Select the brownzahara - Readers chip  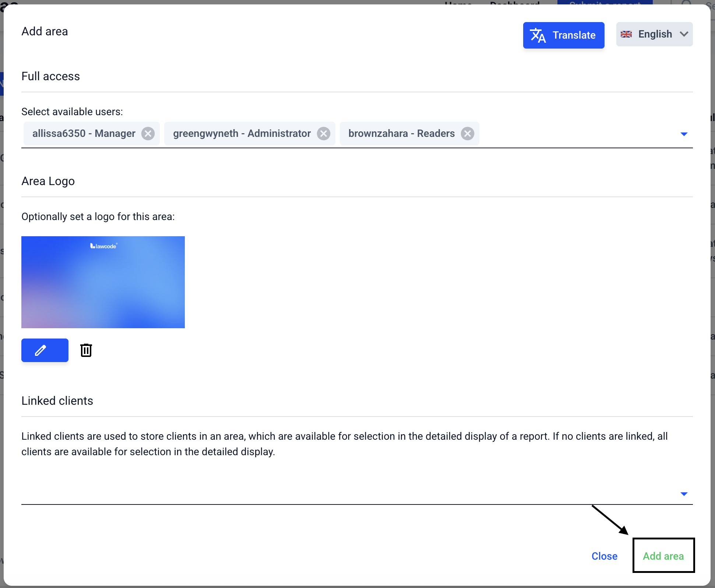click(401, 134)
